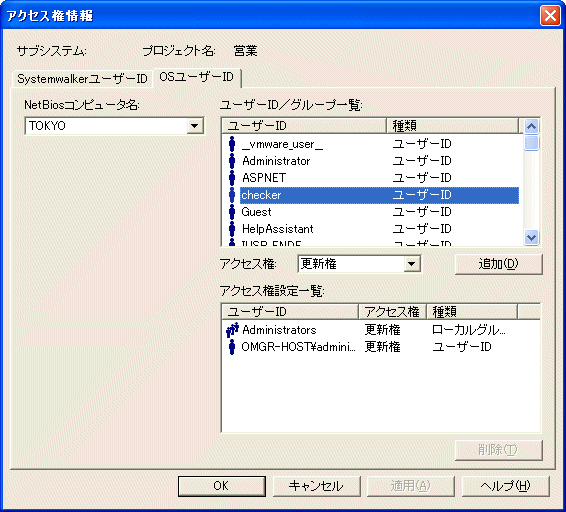566x512 pixels.
Task: Select Administrators in access settings list
Action: click(x=279, y=330)
